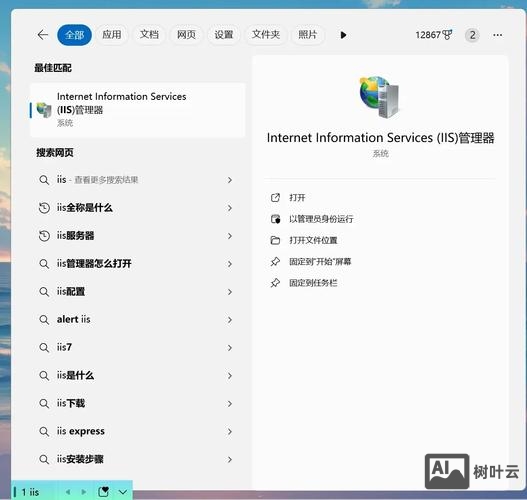Switch to the 应用 filter tab
The height and width of the screenshot is (500, 527).
pos(112,34)
